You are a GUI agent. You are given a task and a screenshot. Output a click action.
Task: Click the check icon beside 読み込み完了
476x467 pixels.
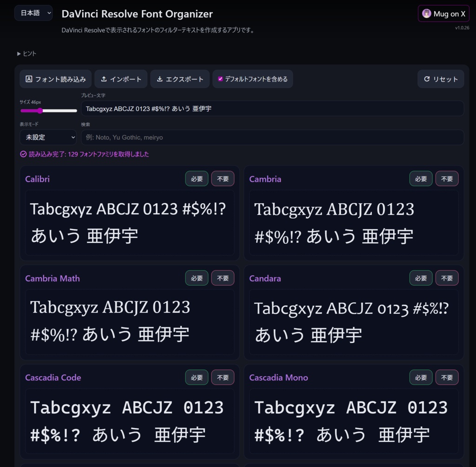[x=23, y=154]
